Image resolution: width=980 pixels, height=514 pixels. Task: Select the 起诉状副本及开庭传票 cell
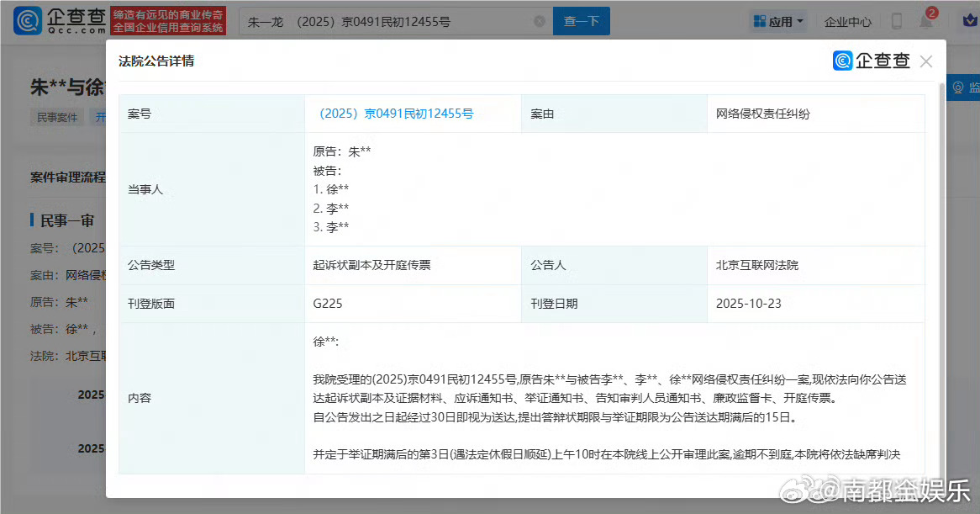pyautogui.click(x=371, y=265)
